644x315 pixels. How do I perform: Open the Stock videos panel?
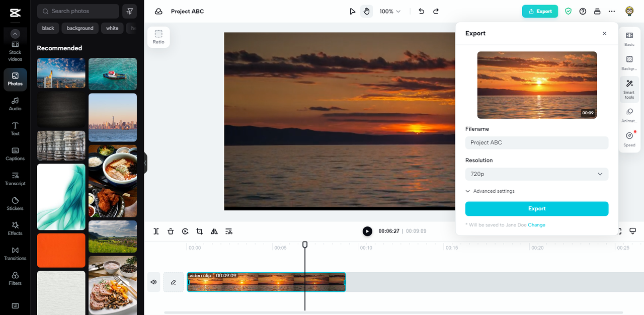pos(15,52)
